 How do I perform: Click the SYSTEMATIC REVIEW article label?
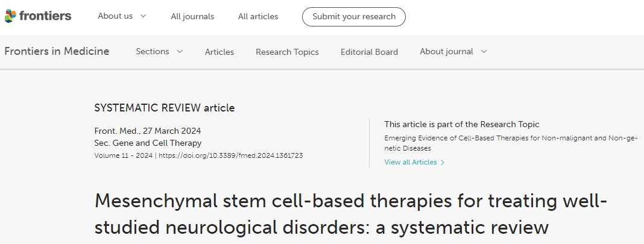(x=165, y=108)
